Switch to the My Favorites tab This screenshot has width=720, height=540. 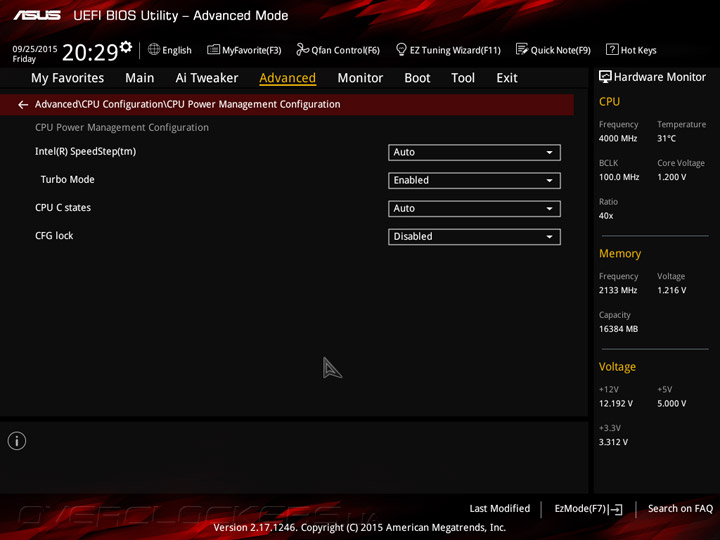[x=68, y=78]
